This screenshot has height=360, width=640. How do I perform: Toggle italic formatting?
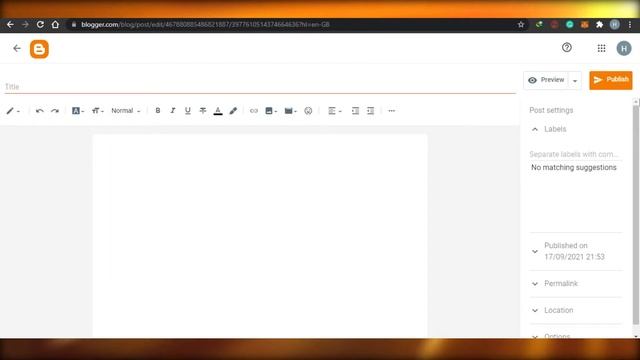point(173,111)
